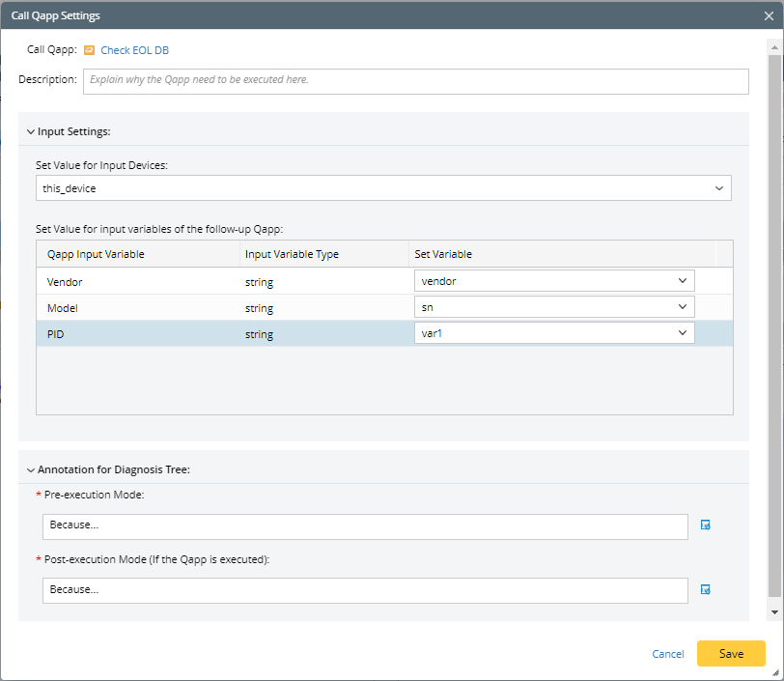Click the editor icon beside Post-execution Mode
Viewport: 784px width, 681px height.
click(x=705, y=589)
